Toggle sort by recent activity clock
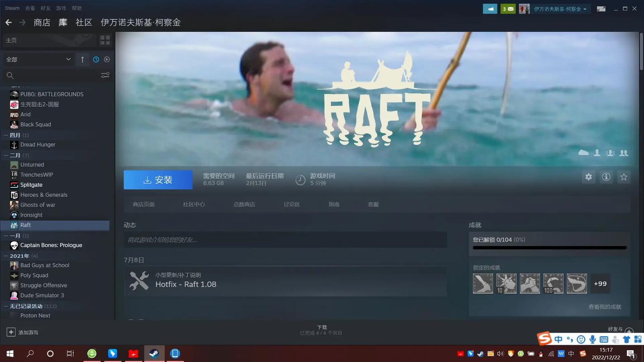The image size is (644, 362). pyautogui.click(x=96, y=59)
